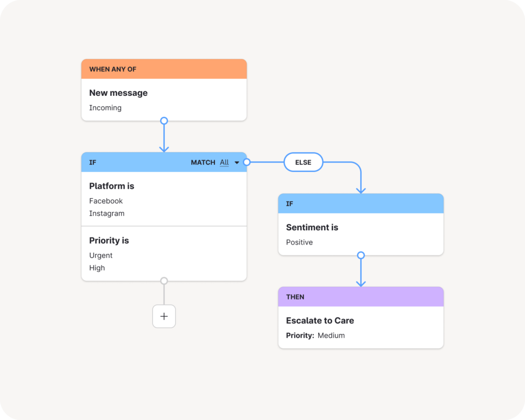
Task: Expand the Platform is condition section
Action: [x=111, y=186]
